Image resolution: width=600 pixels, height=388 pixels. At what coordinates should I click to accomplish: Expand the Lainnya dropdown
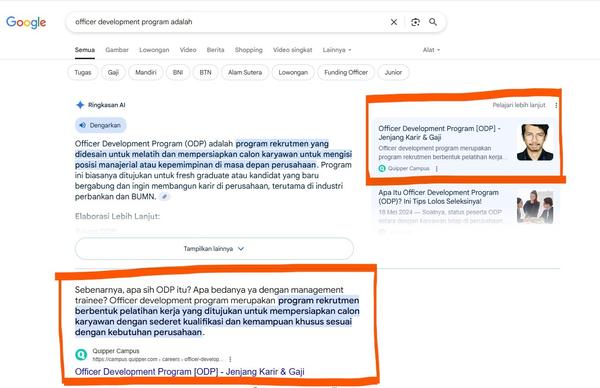(337, 50)
